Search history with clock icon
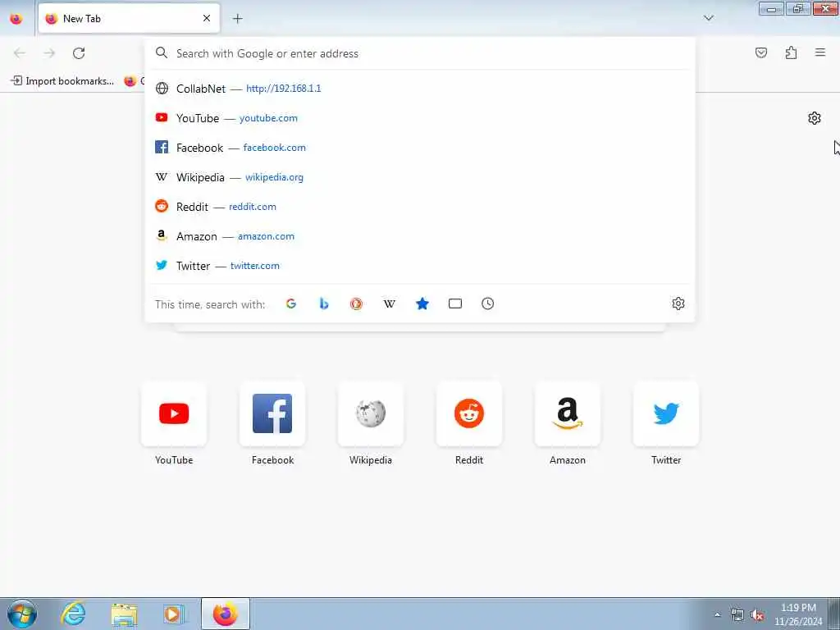Image resolution: width=840 pixels, height=630 pixels. [487, 304]
